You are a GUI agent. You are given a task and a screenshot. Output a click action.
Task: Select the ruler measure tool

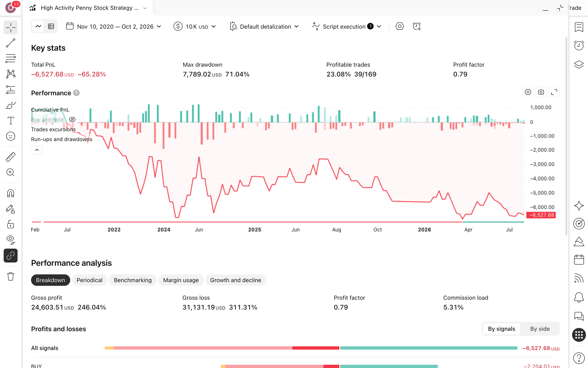coord(11,157)
